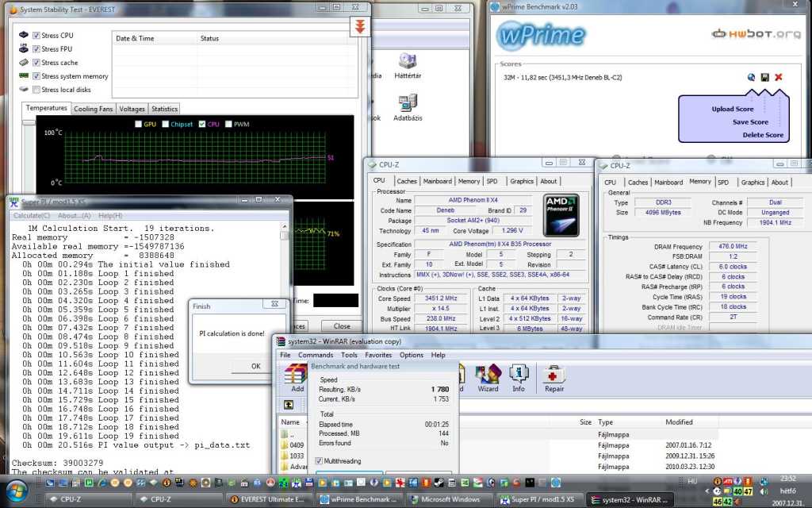812x508 pixels.
Task: Toggle Chipset temperature graph checkbox
Action: [x=165, y=124]
